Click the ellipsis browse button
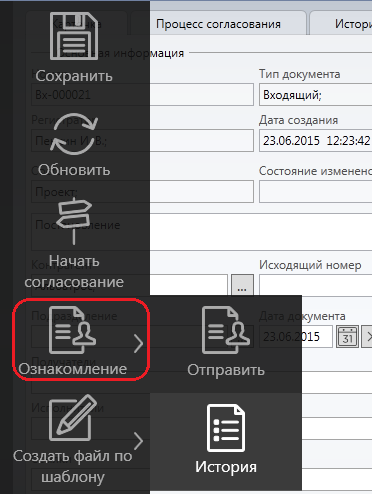The image size is (372, 494). click(242, 285)
